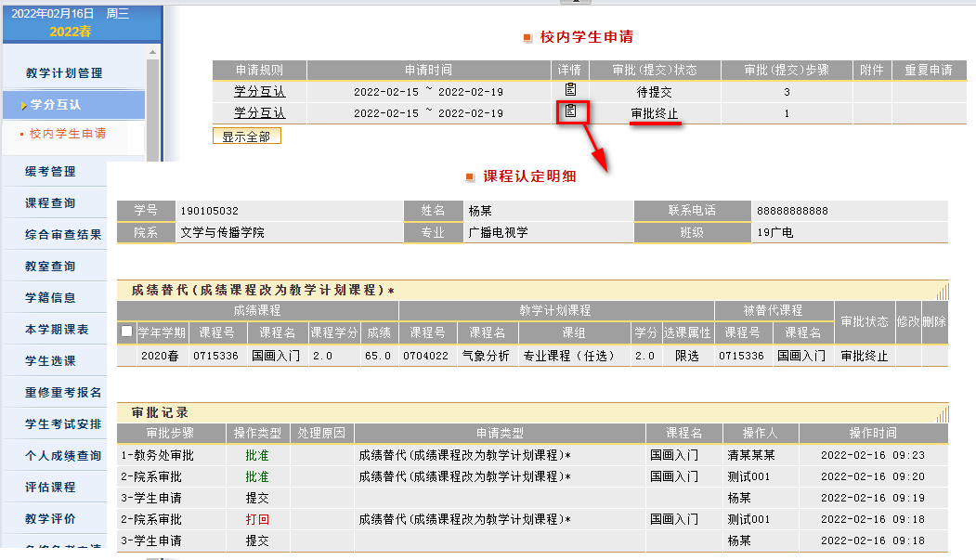976x560 pixels.
Task: Open first 学分互认 link (待提交 row)
Action: click(x=259, y=91)
